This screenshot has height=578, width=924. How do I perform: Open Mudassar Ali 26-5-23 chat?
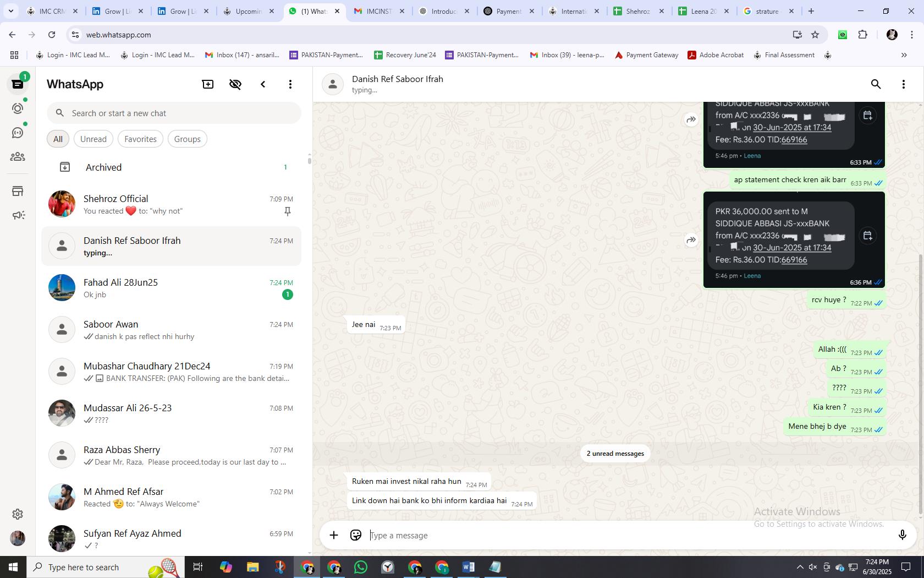[x=172, y=413]
